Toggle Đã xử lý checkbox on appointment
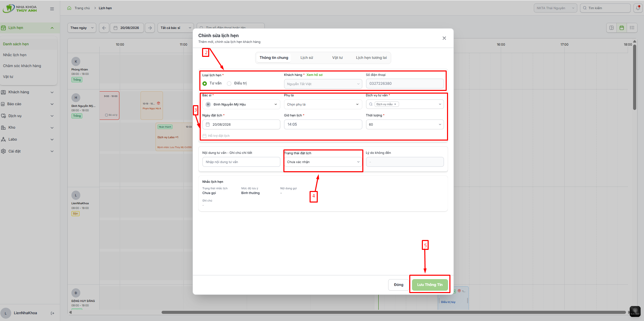The image size is (644, 321). coord(106,115)
